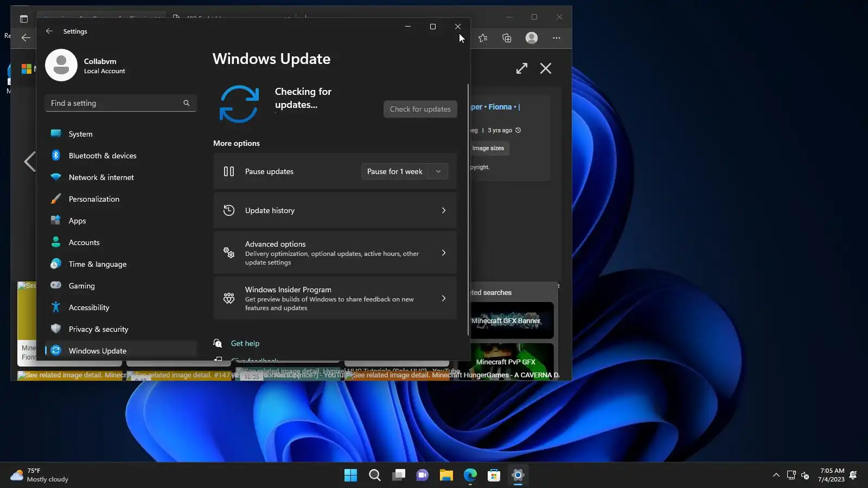Viewport: 868px width, 488px height.
Task: Click the volume icon in system tray
Action: coord(805,476)
